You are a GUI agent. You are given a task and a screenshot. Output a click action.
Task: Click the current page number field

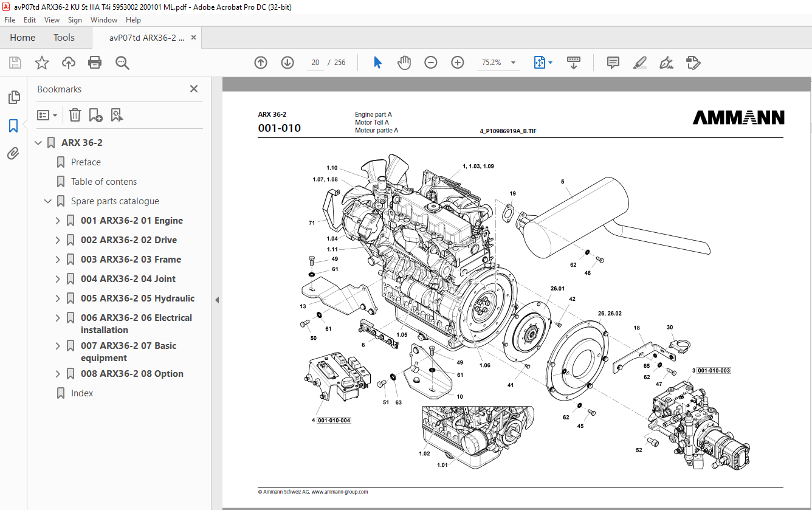[x=315, y=63]
